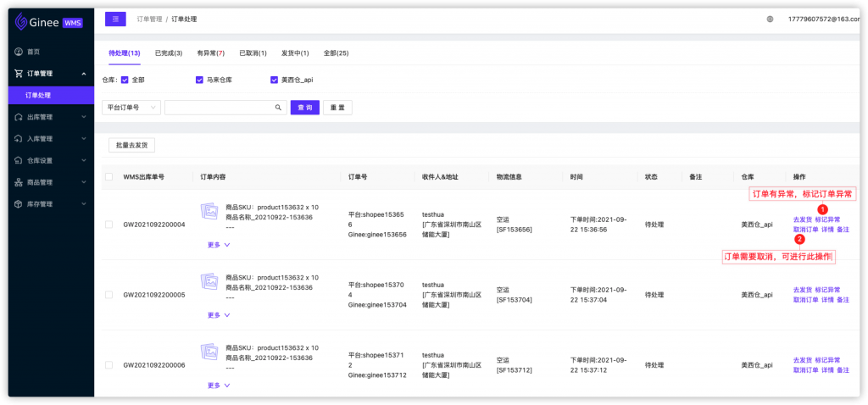Open the language globe icon
The height and width of the screenshot is (405, 868).
pos(770,19)
